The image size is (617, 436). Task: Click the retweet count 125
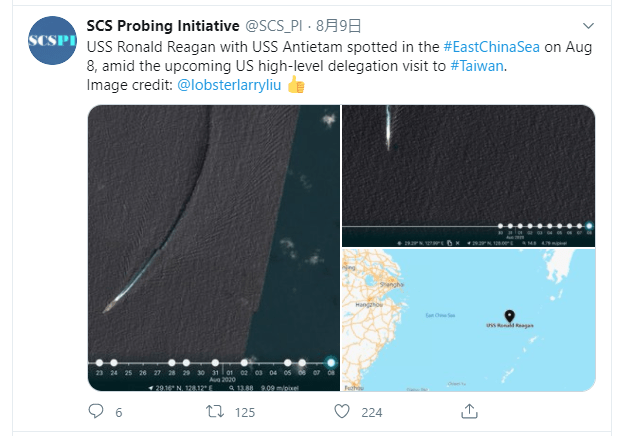[x=245, y=412]
